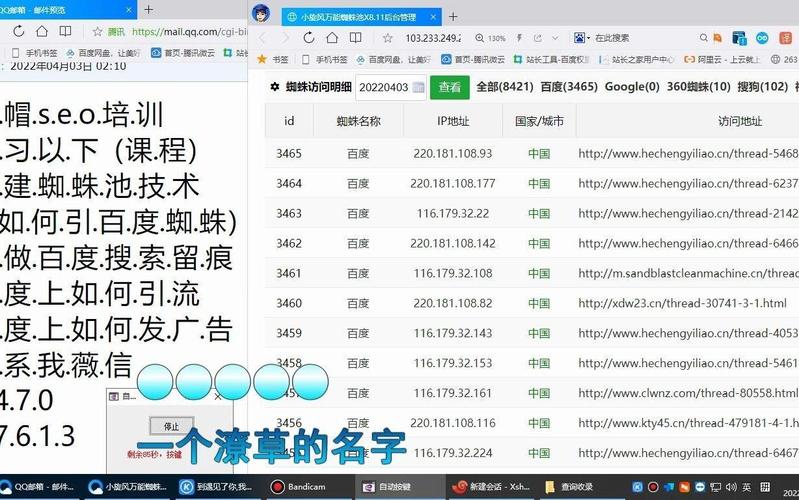The image size is (799, 500).
Task: Reload page in the QQ Mail browser window
Action: point(19,31)
